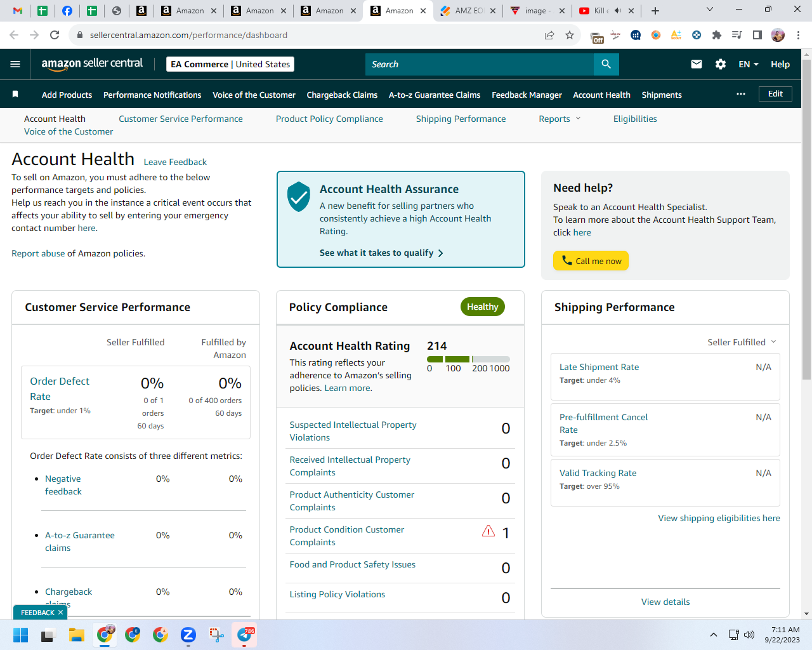Open Telegram from the taskbar

(245, 635)
